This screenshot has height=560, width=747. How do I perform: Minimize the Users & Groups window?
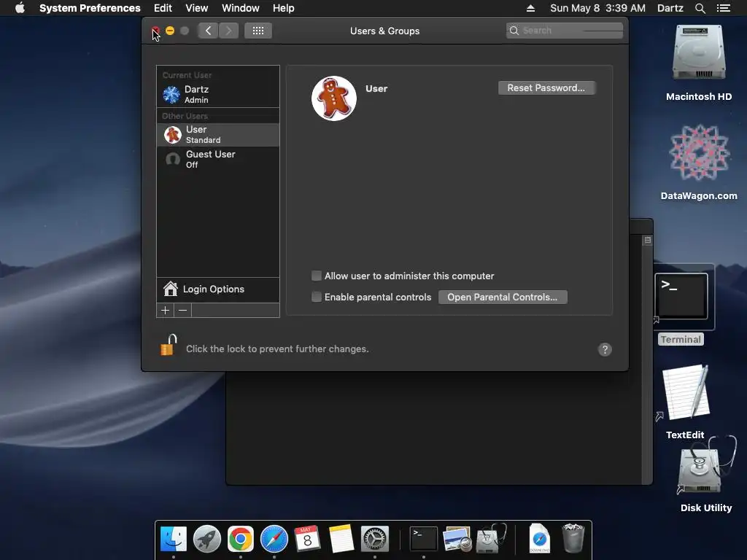click(x=170, y=31)
